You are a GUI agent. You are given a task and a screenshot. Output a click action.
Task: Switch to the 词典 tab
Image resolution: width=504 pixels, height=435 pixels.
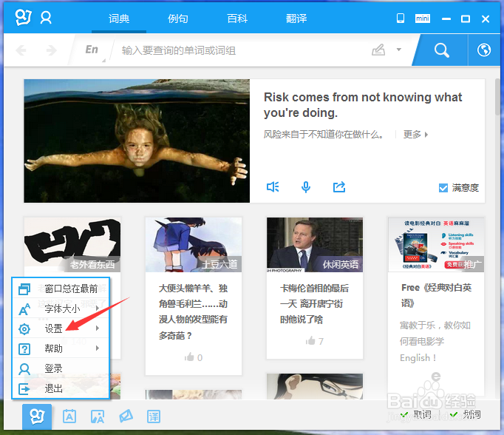[119, 18]
